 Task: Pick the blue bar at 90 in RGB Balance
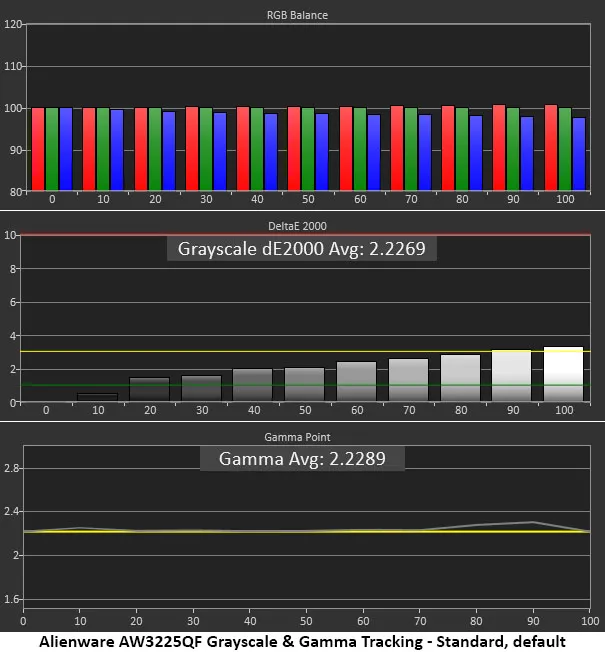[x=527, y=153]
